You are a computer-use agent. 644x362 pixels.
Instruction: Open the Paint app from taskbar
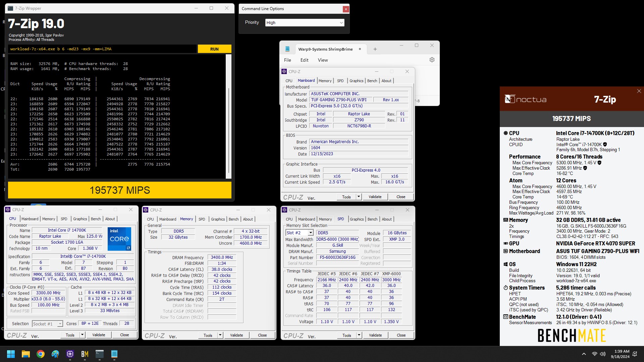(x=55, y=354)
